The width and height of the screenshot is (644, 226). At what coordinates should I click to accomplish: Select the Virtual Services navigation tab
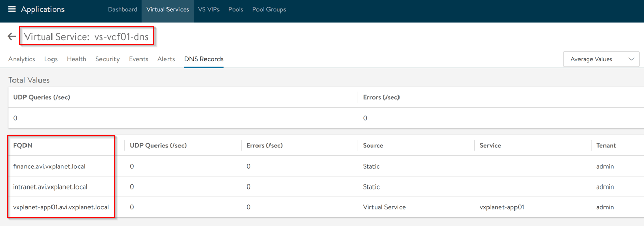(x=168, y=9)
